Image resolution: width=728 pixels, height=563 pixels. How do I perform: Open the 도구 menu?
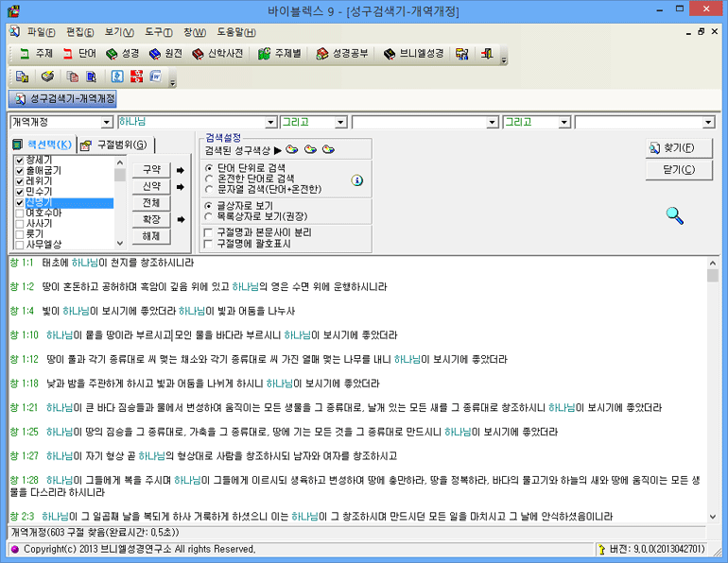(x=158, y=32)
